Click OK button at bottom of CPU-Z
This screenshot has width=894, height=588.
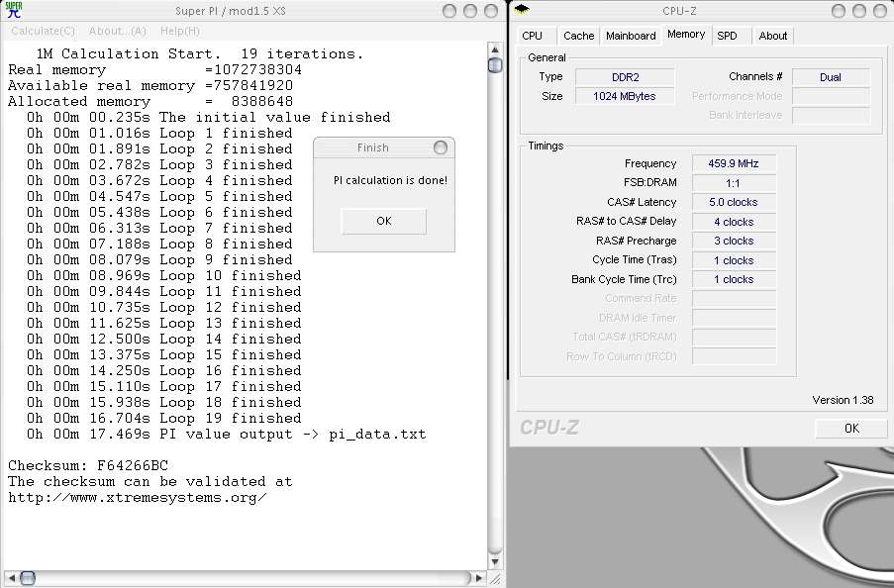coord(850,429)
